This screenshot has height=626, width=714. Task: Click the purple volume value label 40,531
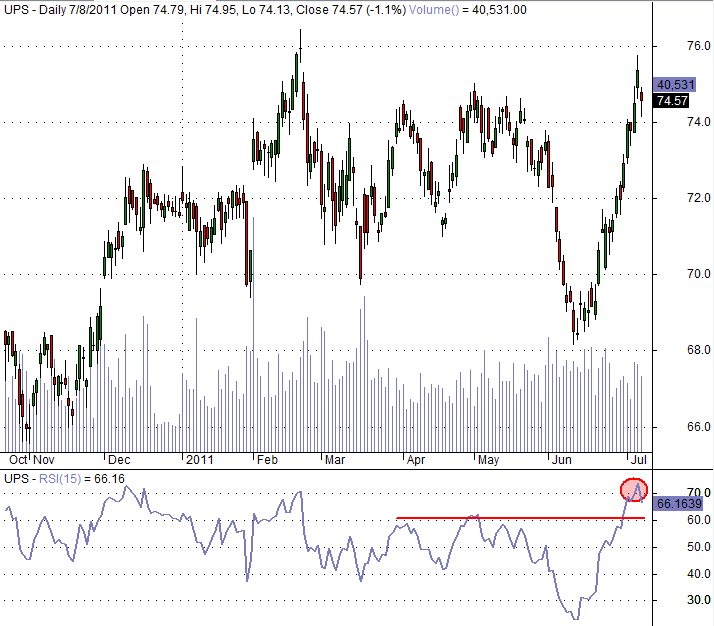tap(675, 85)
